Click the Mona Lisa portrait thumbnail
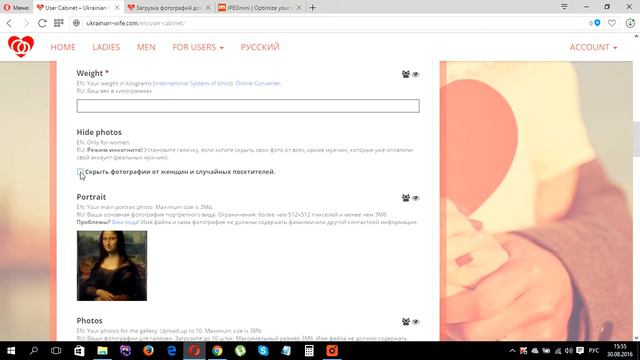Viewport: 640px width, 360px height. pyautogui.click(x=112, y=266)
